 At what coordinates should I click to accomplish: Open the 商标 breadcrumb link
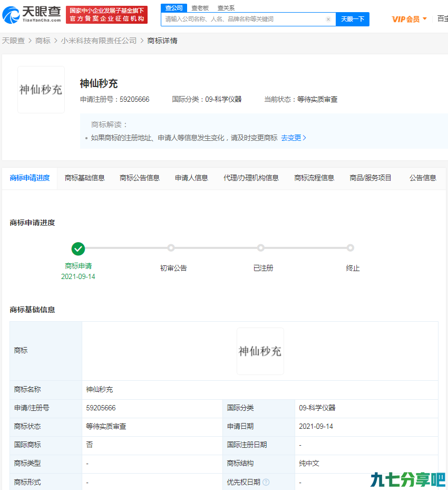point(43,41)
